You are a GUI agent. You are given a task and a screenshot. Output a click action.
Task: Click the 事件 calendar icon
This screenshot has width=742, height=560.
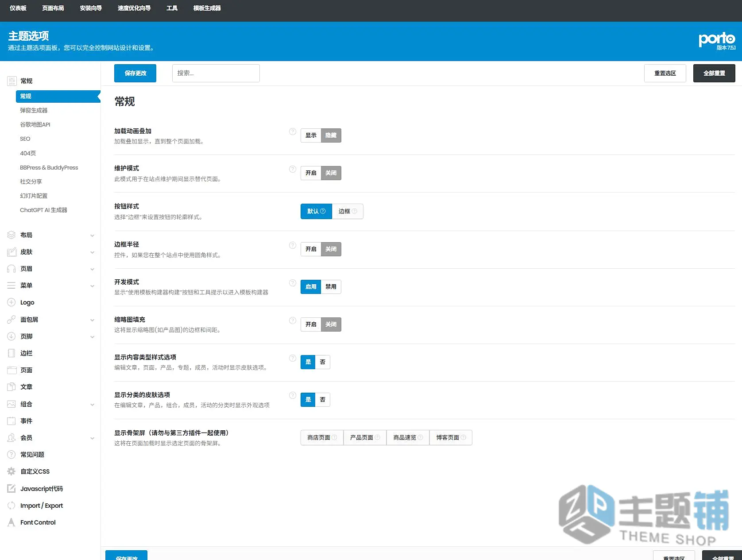[12, 421]
